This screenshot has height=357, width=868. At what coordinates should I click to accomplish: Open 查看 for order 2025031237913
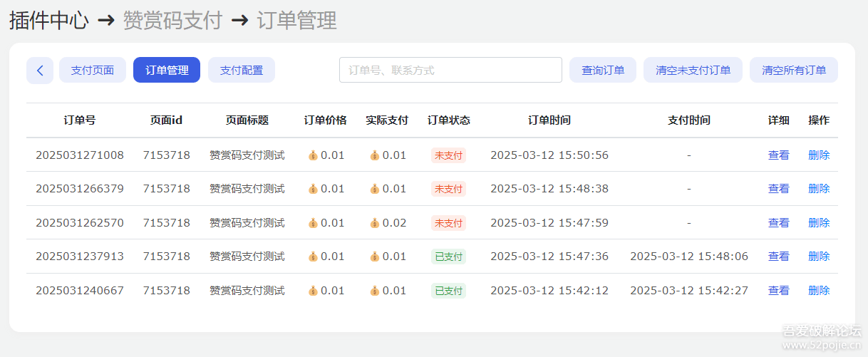(x=778, y=257)
